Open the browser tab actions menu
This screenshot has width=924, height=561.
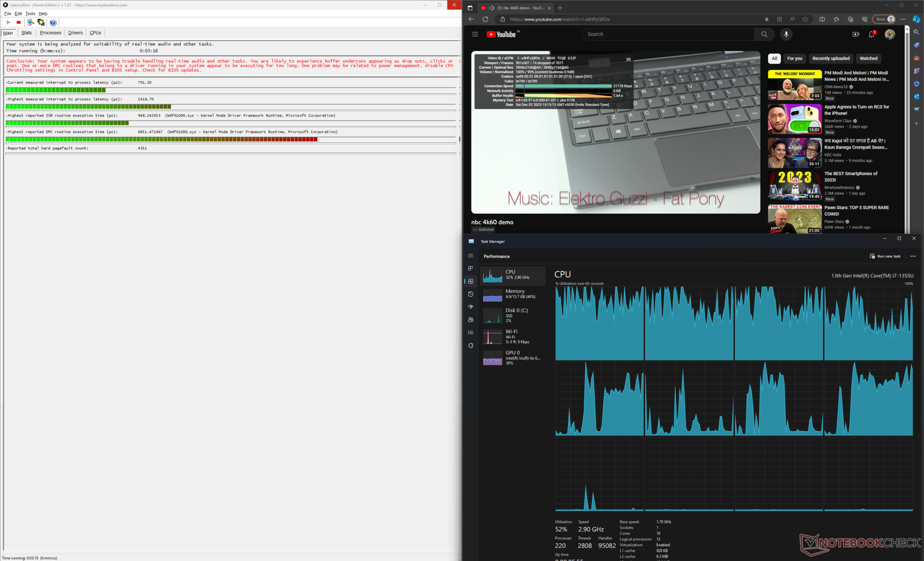470,8
